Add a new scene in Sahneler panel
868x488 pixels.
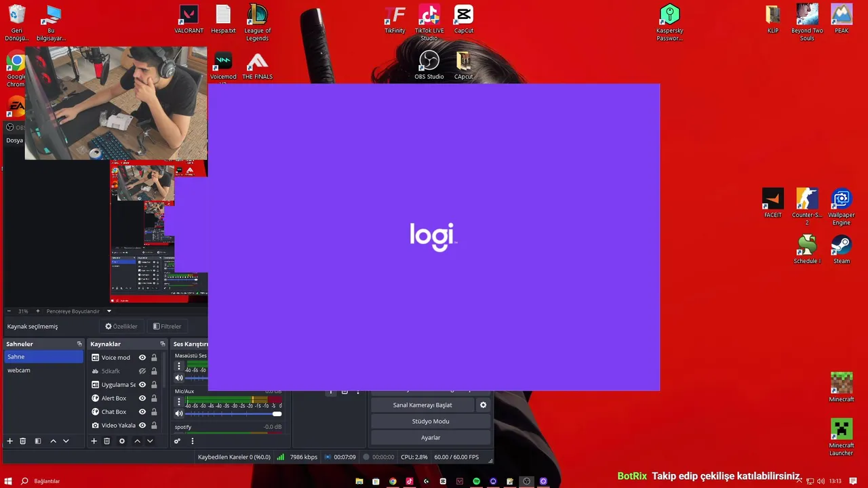tap(9, 441)
